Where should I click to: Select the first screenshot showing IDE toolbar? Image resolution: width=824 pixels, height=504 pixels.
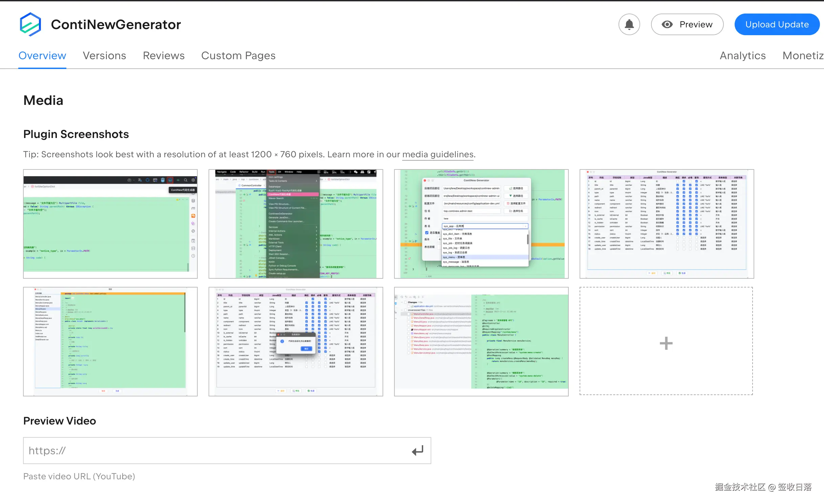click(x=110, y=224)
